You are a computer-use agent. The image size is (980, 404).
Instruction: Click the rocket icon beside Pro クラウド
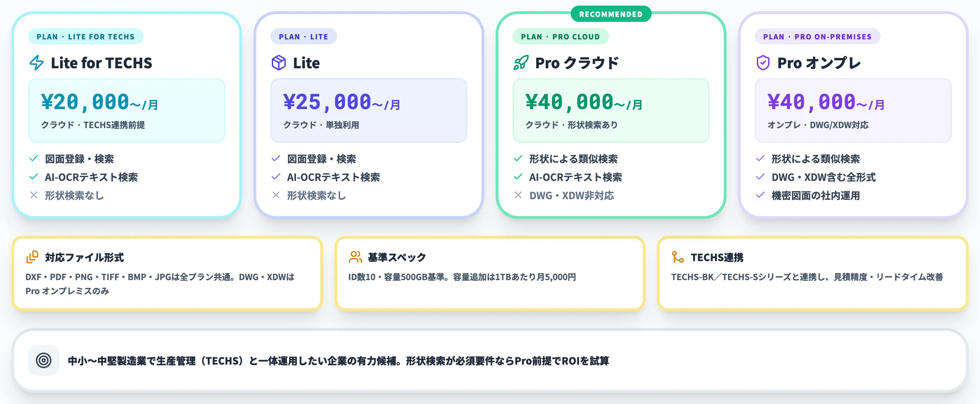(521, 63)
